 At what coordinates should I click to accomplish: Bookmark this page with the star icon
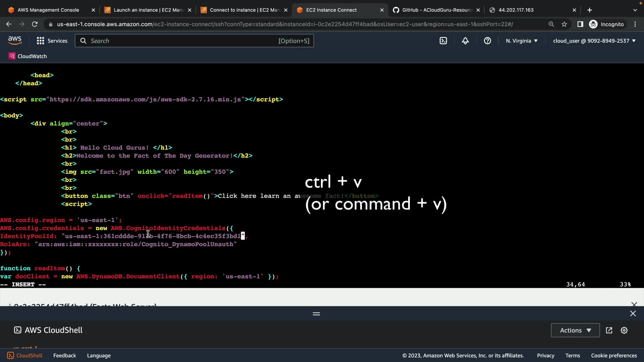pyautogui.click(x=564, y=24)
